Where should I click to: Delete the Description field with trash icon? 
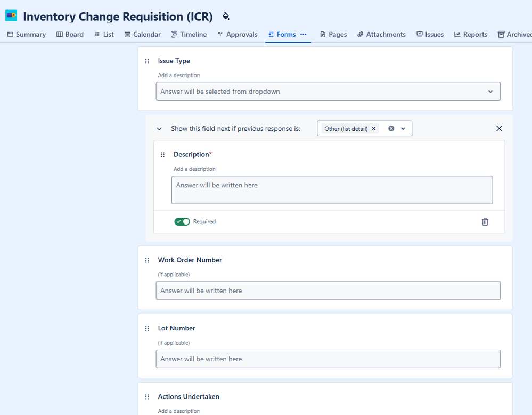[485, 222]
